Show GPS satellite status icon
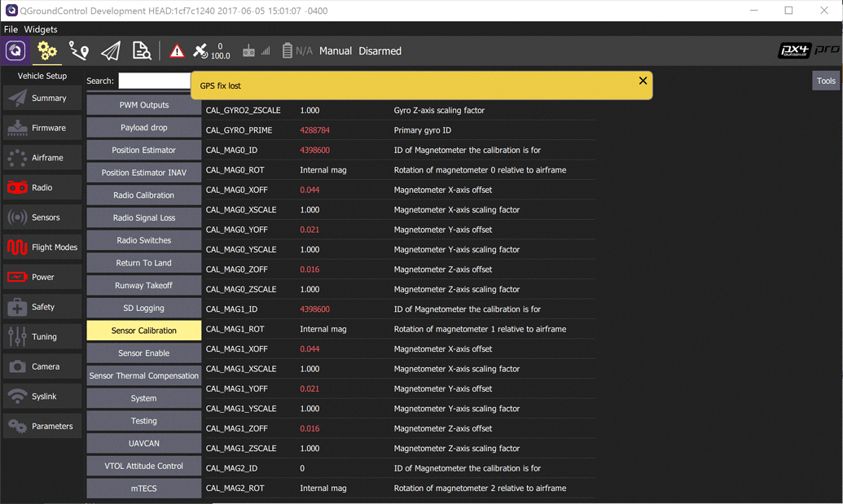The height and width of the screenshot is (504, 843). pos(200,51)
